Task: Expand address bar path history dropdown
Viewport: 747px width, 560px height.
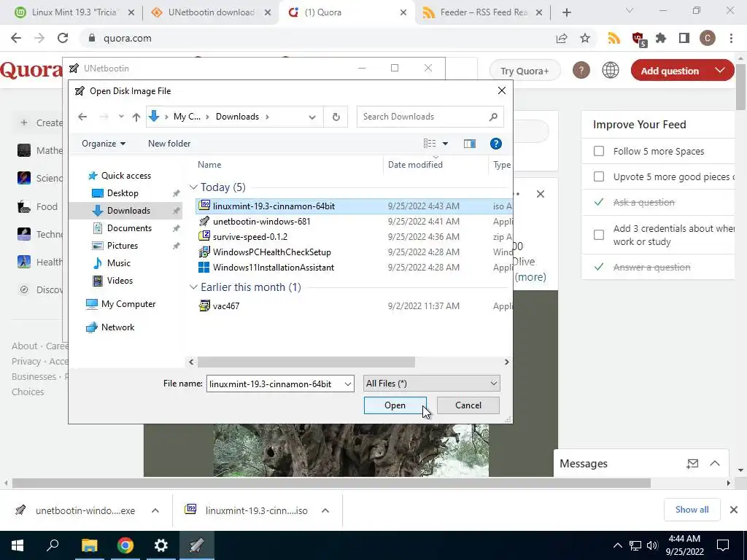Action: pos(312,117)
